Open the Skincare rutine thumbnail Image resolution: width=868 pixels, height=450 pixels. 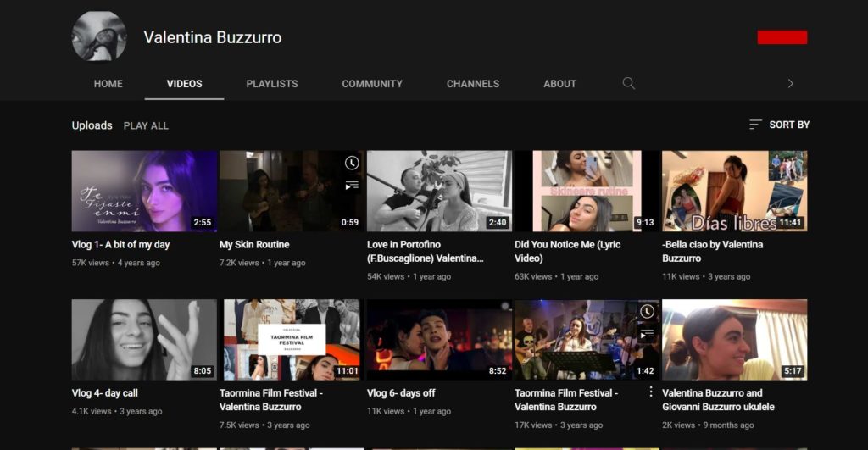pos(587,191)
